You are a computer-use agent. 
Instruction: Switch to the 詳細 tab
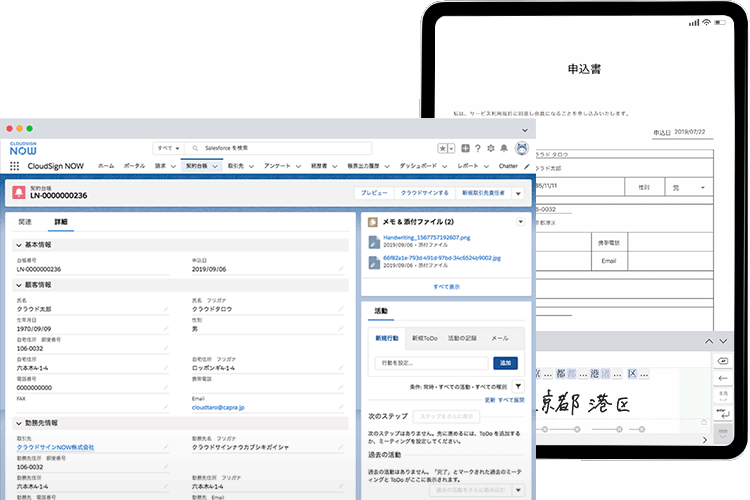[61, 222]
